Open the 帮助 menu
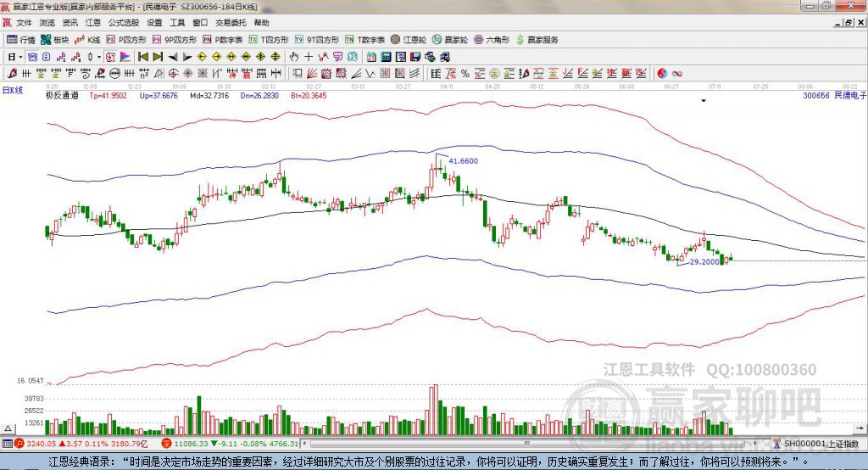868x470 pixels. coord(261,23)
